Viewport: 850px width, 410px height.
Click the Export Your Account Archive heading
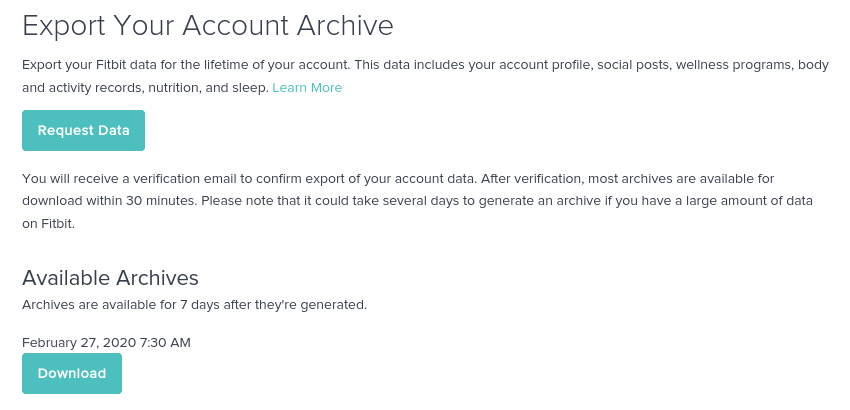(x=207, y=26)
